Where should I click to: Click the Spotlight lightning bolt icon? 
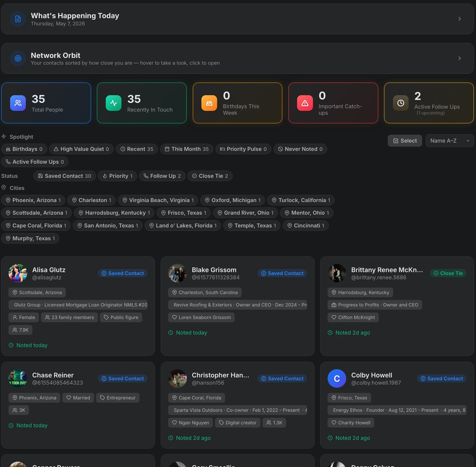tap(4, 136)
